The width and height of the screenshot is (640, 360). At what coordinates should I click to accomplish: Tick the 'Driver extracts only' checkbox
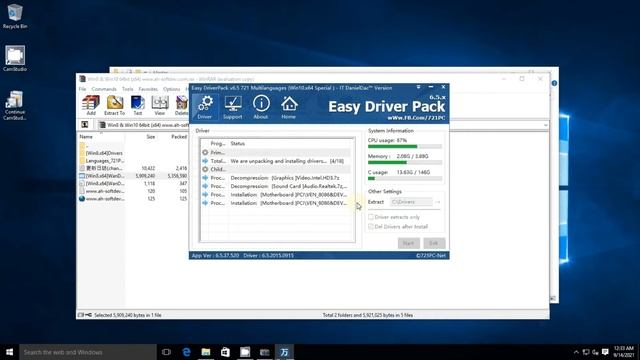coord(371,217)
